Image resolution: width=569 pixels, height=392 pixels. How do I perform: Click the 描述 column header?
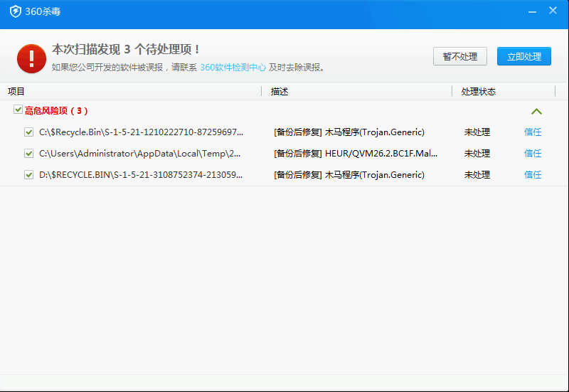280,92
